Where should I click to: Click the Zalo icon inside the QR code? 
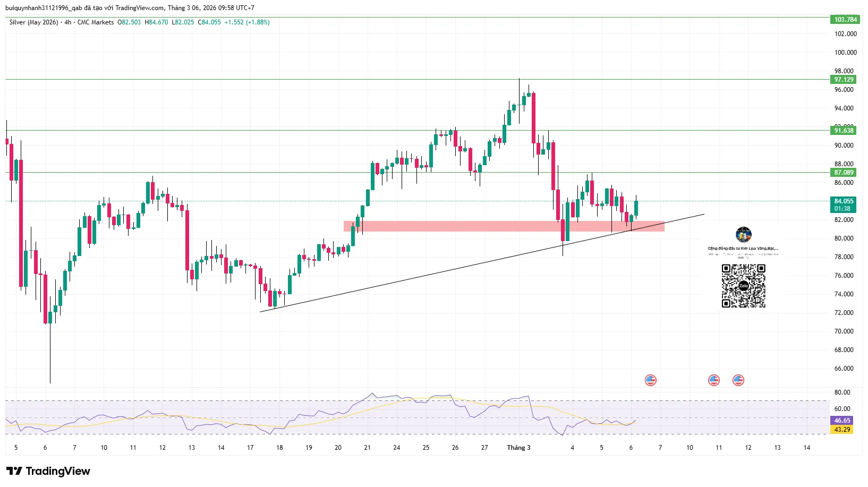pos(743,286)
